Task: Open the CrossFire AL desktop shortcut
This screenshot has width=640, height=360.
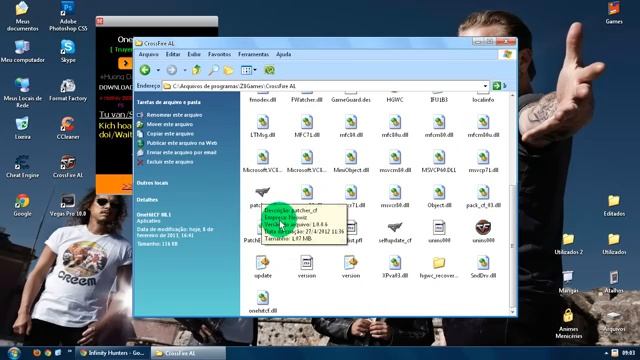Action: pos(68,166)
